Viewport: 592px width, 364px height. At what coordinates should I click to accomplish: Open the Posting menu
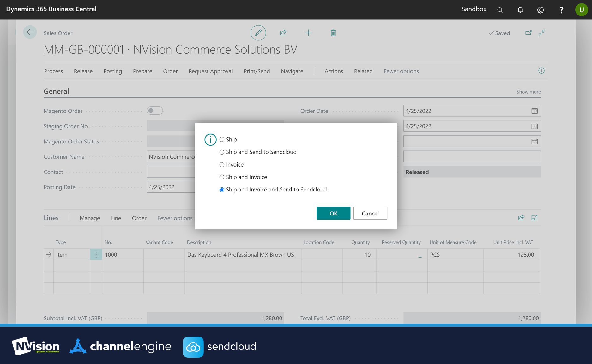(x=112, y=71)
